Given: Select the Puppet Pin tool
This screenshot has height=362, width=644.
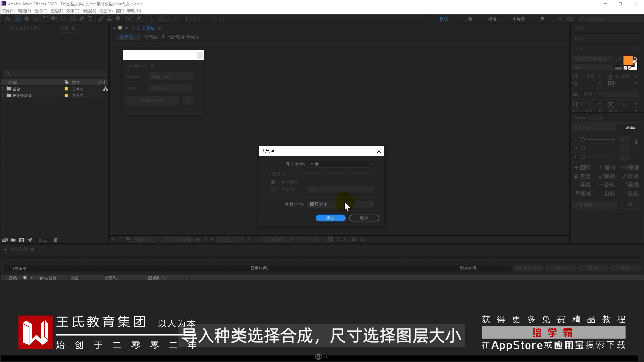Looking at the screenshot, I should [x=139, y=19].
